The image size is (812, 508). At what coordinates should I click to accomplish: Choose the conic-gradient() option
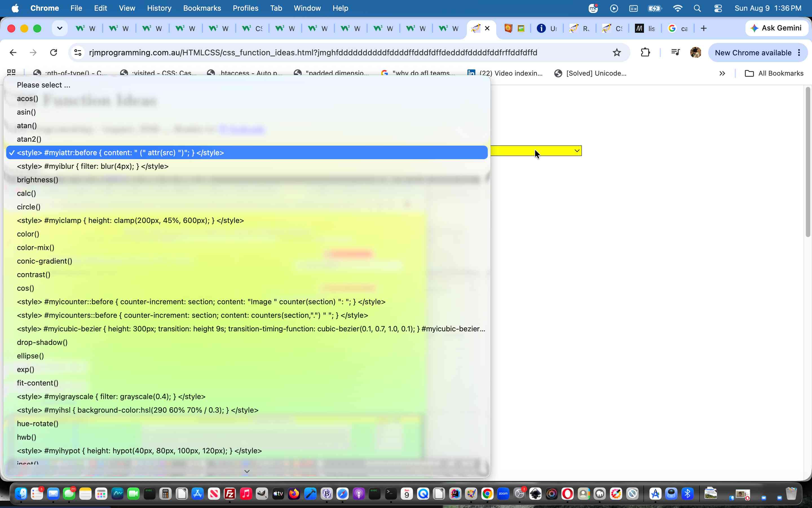(247, 261)
